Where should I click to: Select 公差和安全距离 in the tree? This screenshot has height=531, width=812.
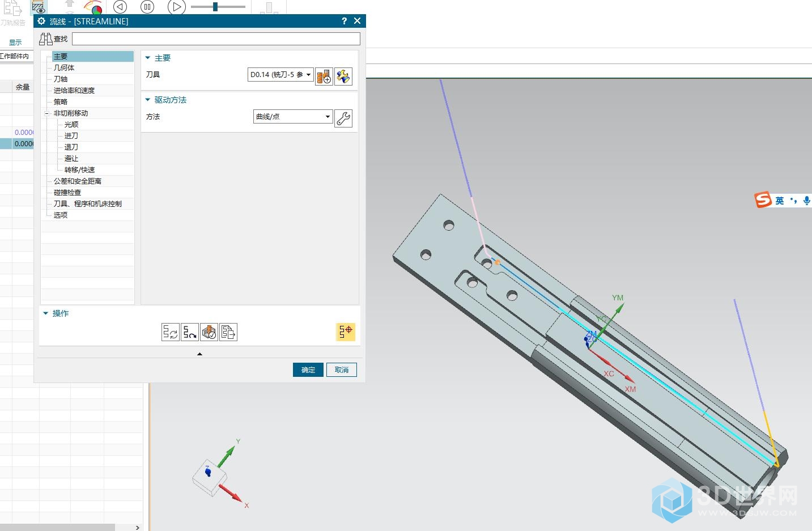pyautogui.click(x=78, y=181)
